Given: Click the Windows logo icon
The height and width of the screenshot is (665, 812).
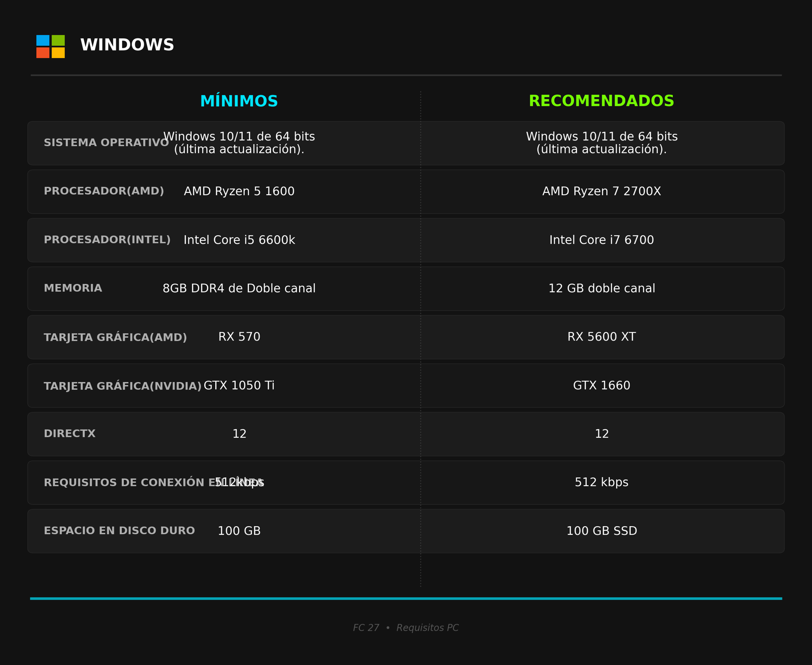Looking at the screenshot, I should (50, 46).
